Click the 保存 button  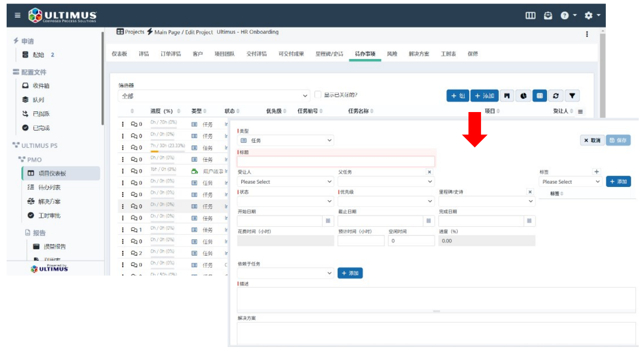pyautogui.click(x=619, y=141)
